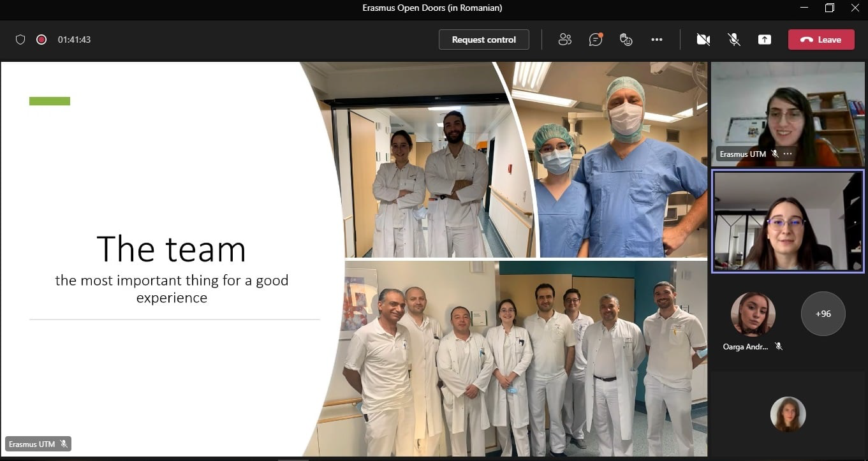Click the muted mic icon beside Oarga Andr...

(779, 346)
